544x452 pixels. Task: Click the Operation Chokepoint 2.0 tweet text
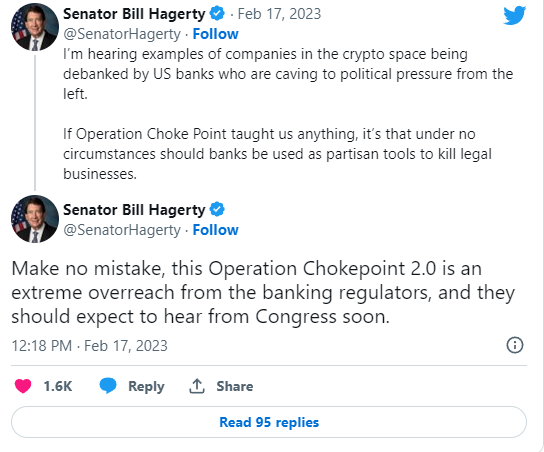tap(263, 292)
